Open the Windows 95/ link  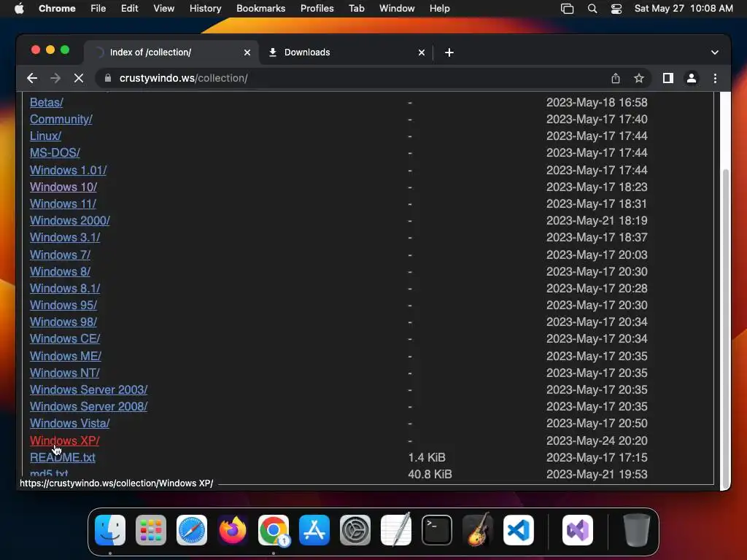coord(63,305)
